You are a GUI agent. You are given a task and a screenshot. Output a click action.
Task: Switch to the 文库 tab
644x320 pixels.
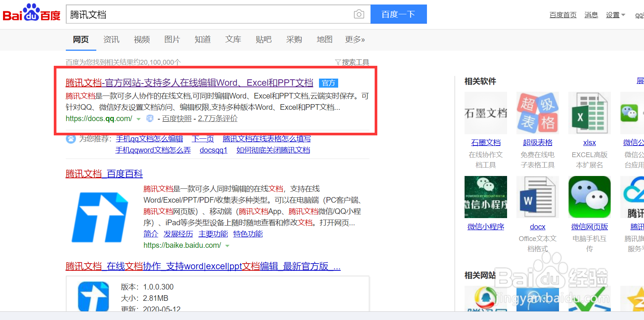pos(233,39)
